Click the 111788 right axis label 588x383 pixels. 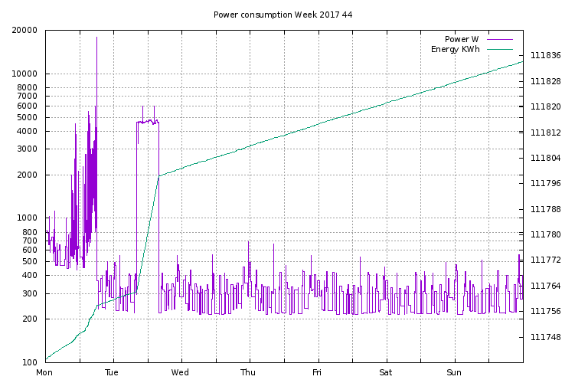[x=546, y=209]
